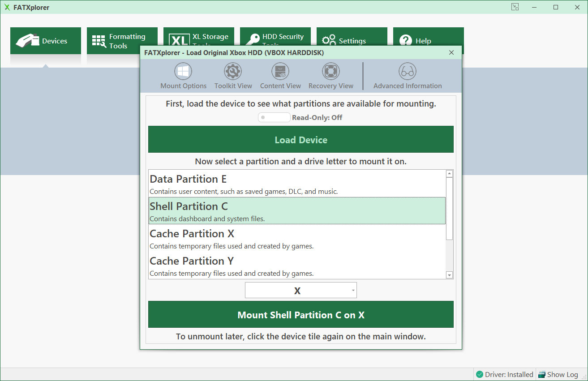Select Cache Partition X

297,238
